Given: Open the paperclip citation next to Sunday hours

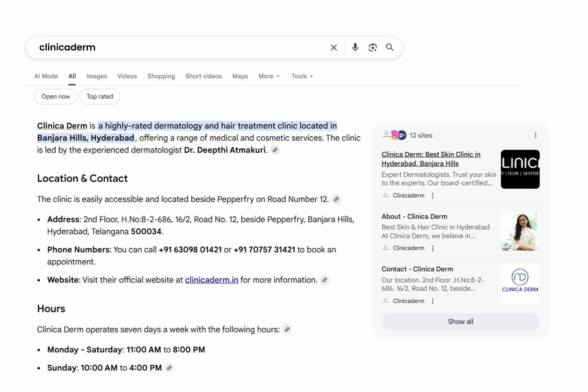Looking at the screenshot, I should coord(169,367).
